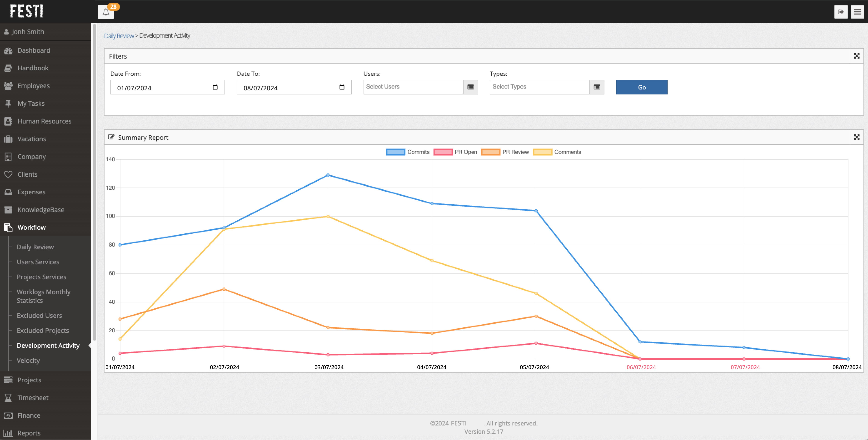868x440 pixels.
Task: Collapse the Workflow sidebar section
Action: coord(31,227)
